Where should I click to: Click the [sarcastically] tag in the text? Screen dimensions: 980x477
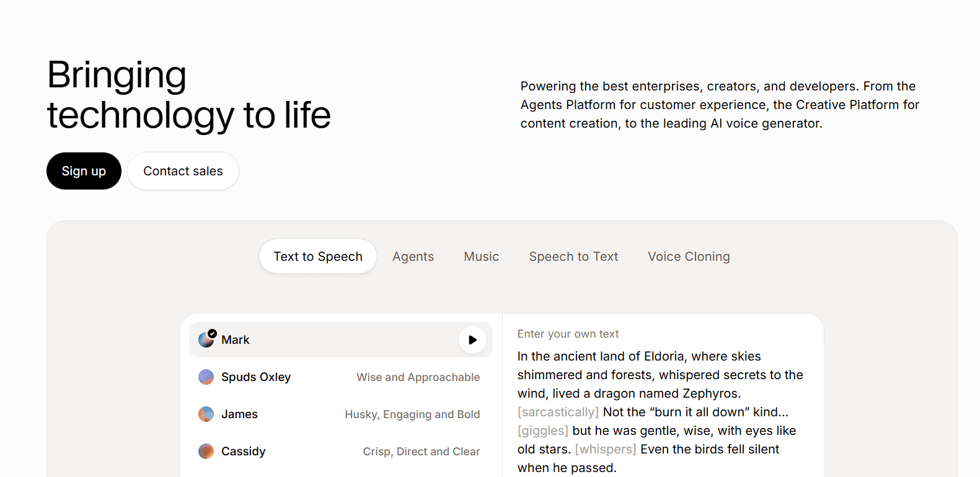coord(558,412)
